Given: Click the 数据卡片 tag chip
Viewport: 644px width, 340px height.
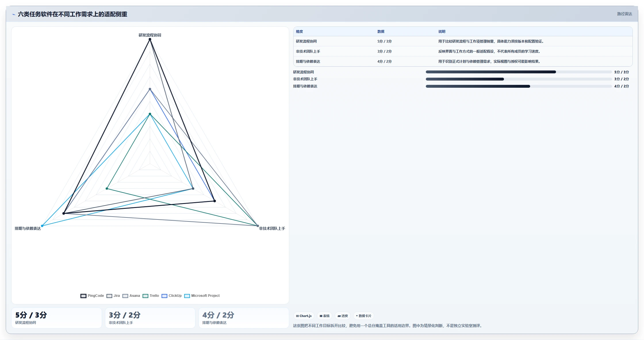Looking at the screenshot, I should 364,316.
